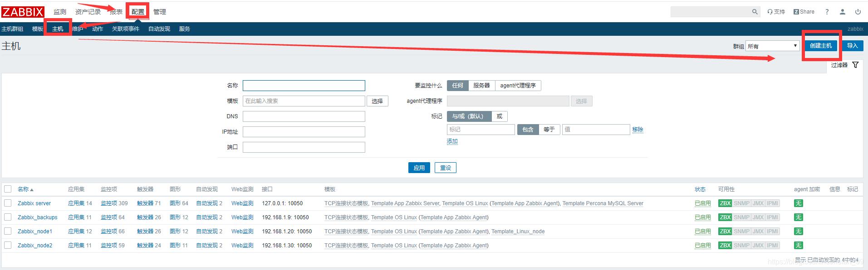Expand the 群组 dropdown

[772, 46]
